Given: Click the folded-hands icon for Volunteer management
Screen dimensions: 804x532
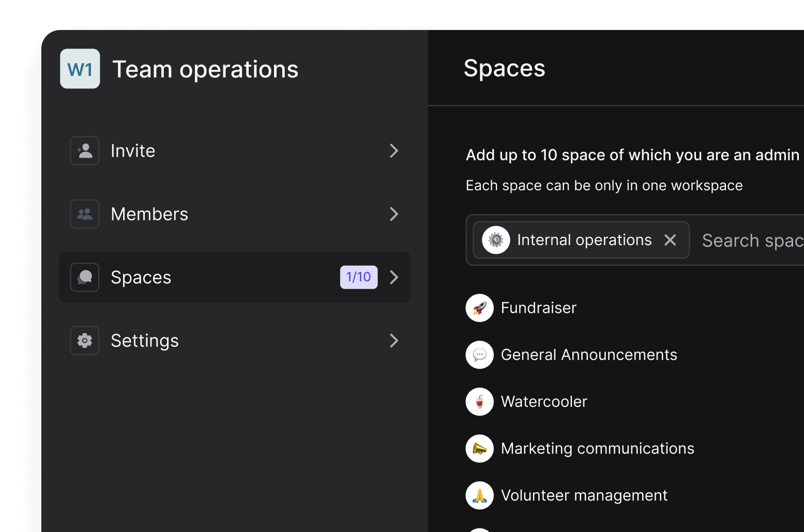Looking at the screenshot, I should point(479,495).
